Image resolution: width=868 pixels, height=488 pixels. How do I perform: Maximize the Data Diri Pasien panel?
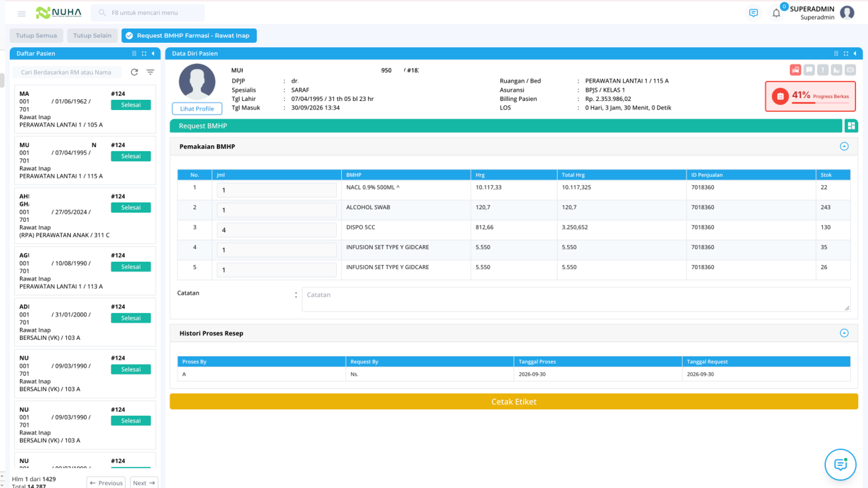(846, 54)
